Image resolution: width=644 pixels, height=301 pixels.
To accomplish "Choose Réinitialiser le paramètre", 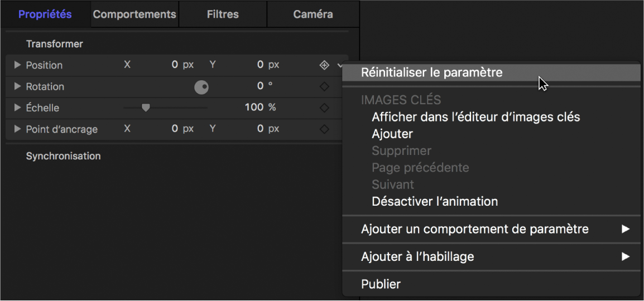I will click(x=432, y=72).
